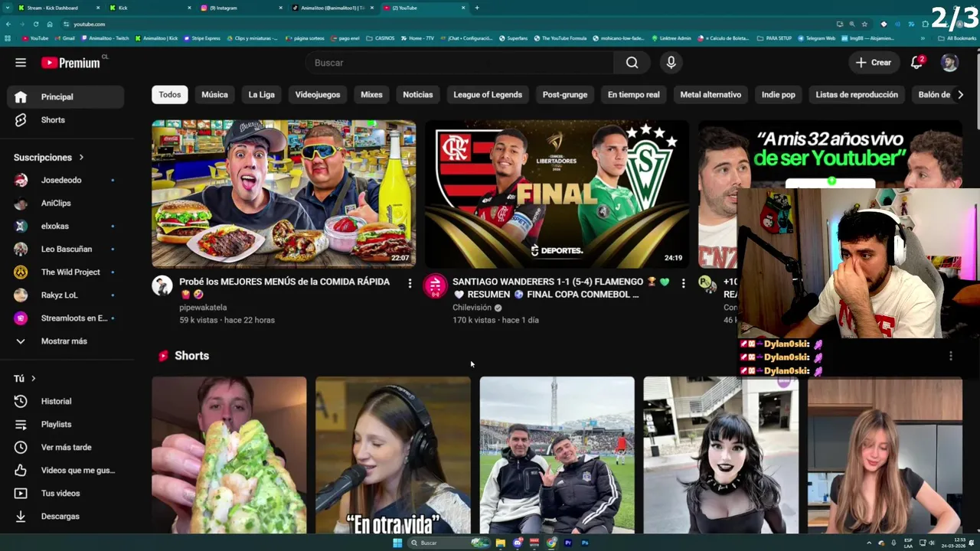Open Historial in sidebar
980x551 pixels.
coord(66,401)
